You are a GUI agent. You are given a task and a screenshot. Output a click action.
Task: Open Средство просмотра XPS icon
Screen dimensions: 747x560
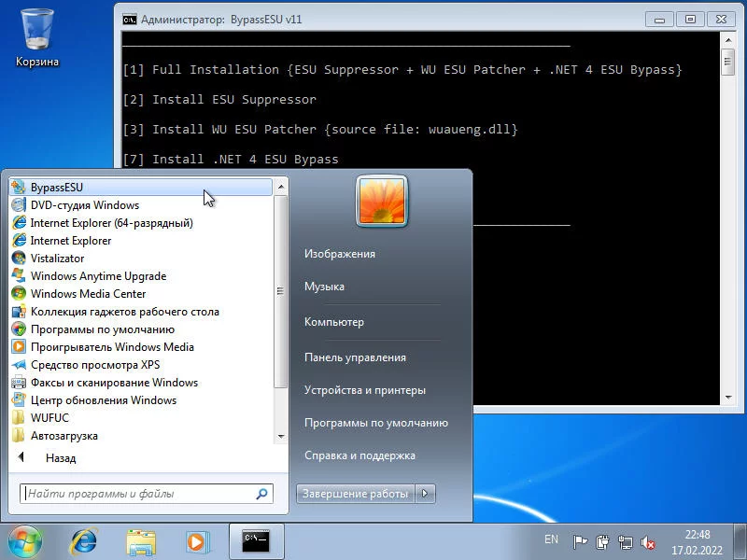point(19,365)
